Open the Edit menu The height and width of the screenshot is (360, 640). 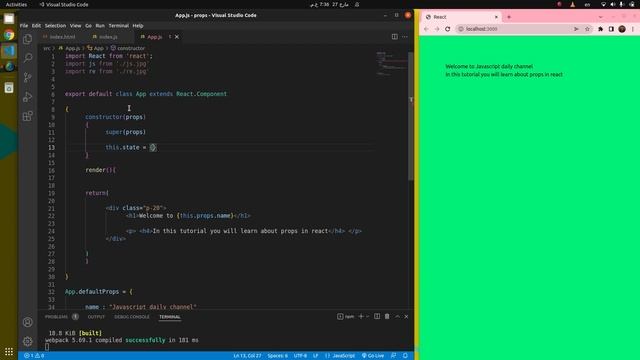(36, 25)
